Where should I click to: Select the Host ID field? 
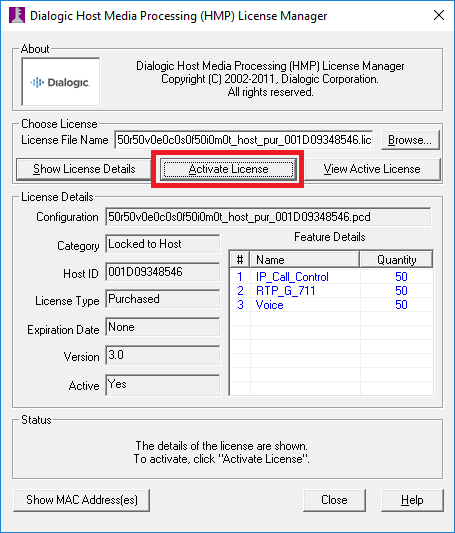point(163,272)
